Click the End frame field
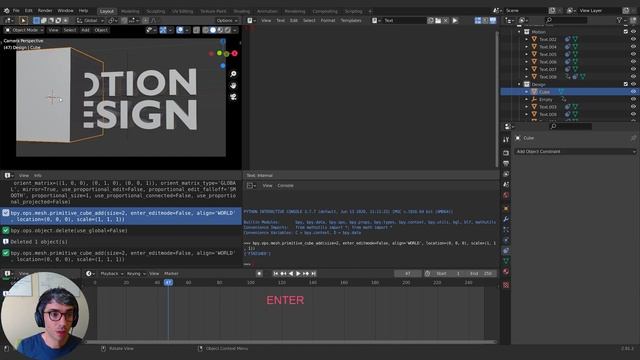This screenshot has width=640, height=360. click(481, 273)
